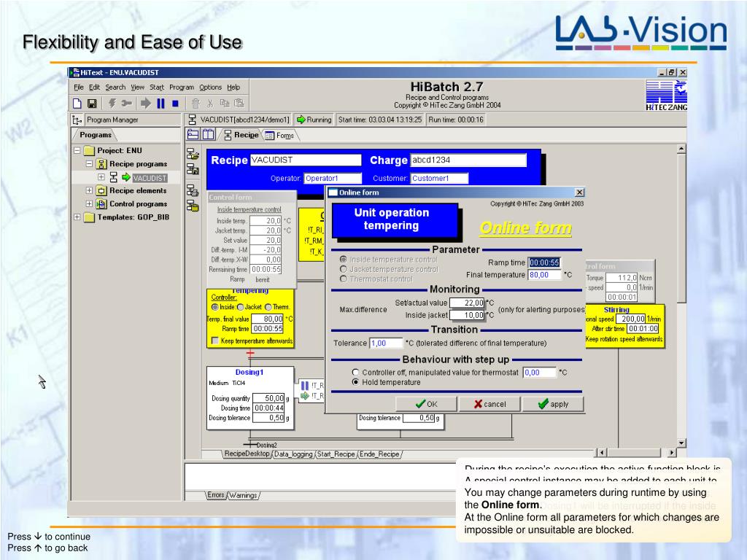This screenshot has height=560, width=747.
Task: Open the Program menu
Action: click(x=182, y=87)
